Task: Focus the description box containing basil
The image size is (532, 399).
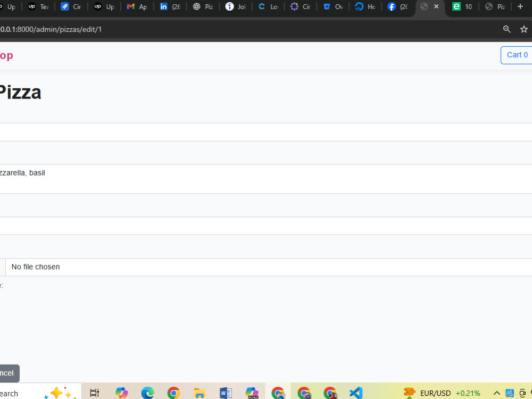Action: point(266,179)
